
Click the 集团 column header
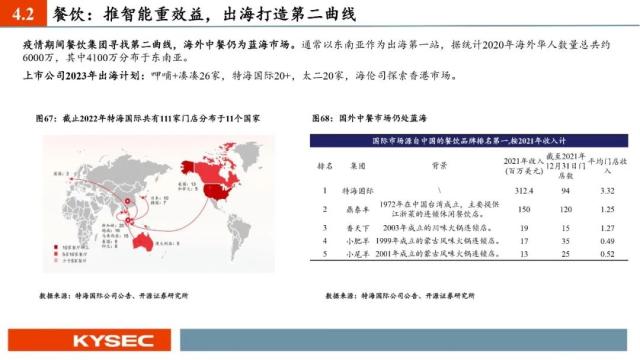[358, 166]
